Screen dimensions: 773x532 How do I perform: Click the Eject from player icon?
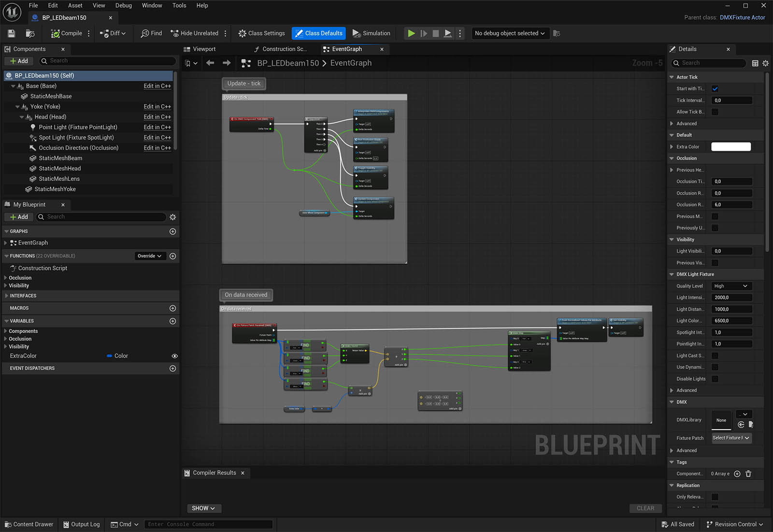pyautogui.click(x=448, y=33)
